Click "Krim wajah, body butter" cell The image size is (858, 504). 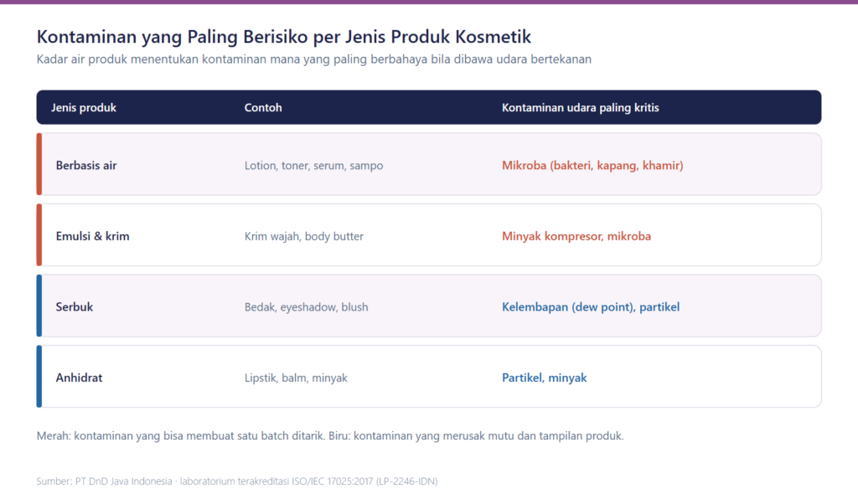303,236
